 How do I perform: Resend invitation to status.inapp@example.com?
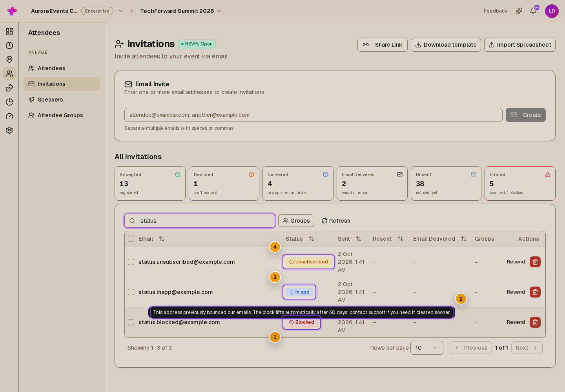[516, 292]
